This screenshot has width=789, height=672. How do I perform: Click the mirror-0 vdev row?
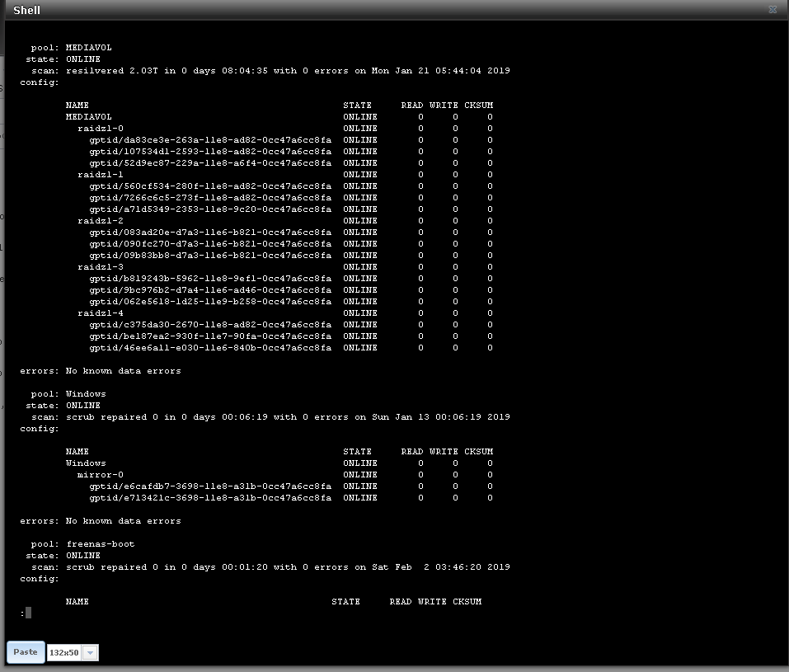(284, 475)
